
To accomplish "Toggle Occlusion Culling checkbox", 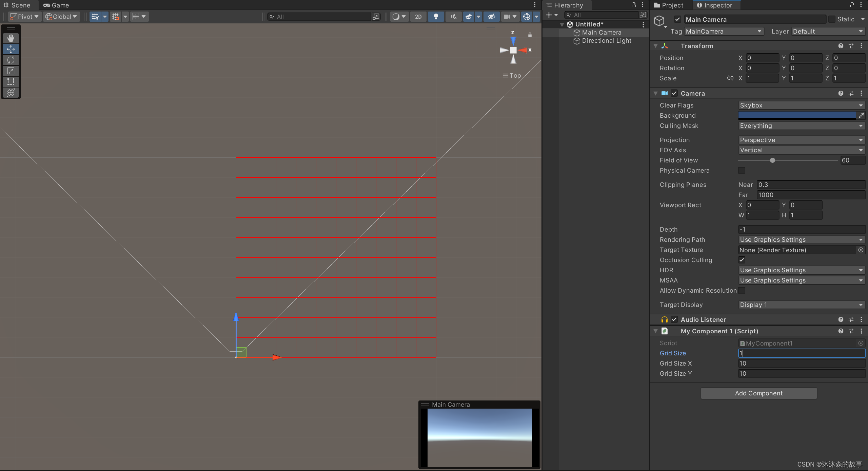I will coord(742,260).
